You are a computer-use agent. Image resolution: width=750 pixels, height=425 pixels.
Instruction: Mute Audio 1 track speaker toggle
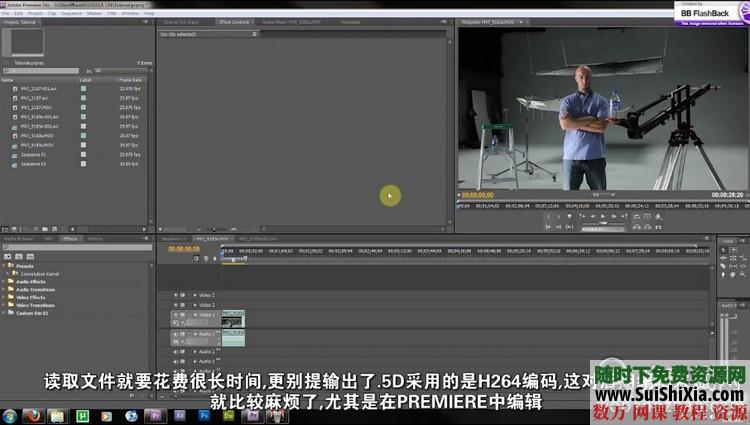(176, 334)
